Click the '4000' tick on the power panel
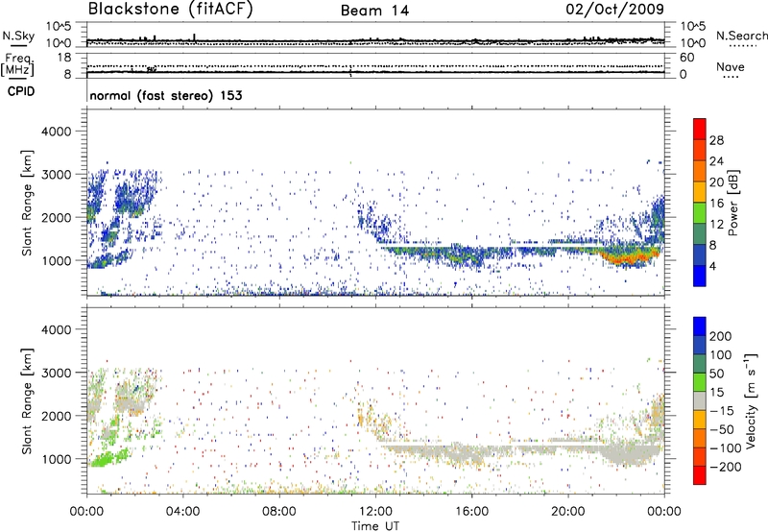Image resolution: width=768 pixels, height=532 pixels. point(56,132)
